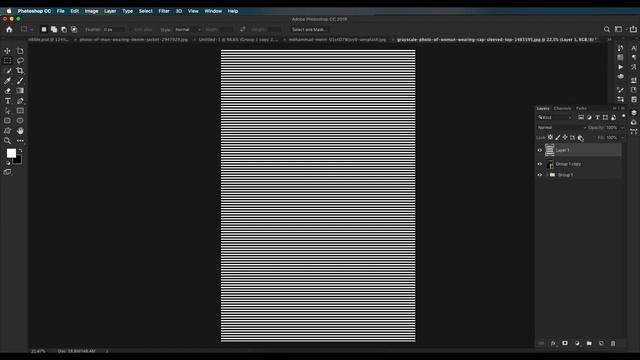
Task: Select the Rectangular Marquee tool
Action: (x=7, y=61)
